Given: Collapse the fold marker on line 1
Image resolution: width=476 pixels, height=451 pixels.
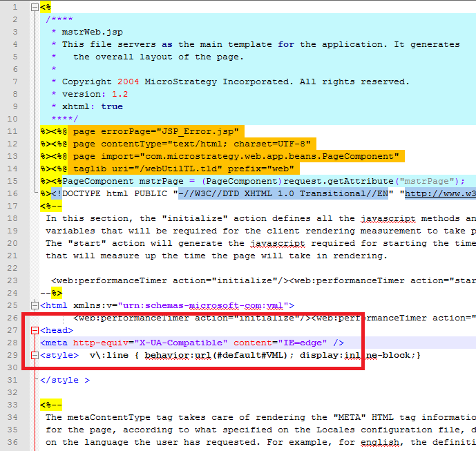Looking at the screenshot, I should [x=35, y=8].
